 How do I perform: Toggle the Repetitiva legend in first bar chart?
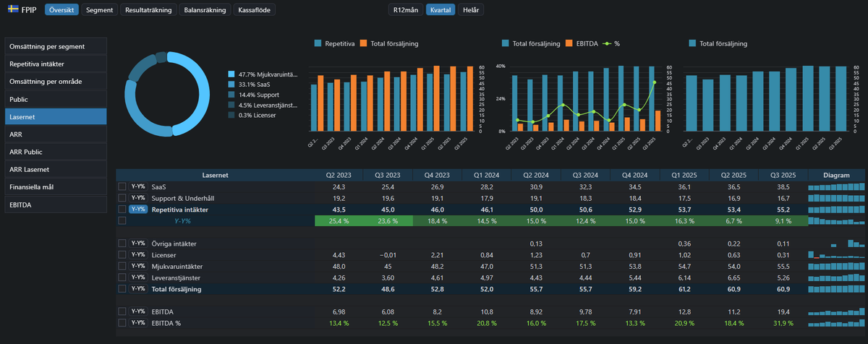coord(335,43)
